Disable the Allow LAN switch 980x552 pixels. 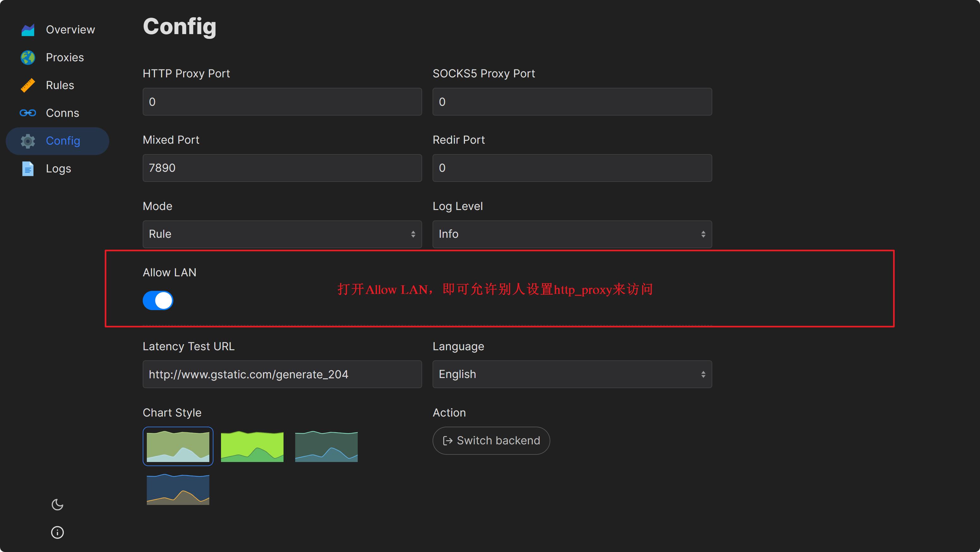(x=158, y=301)
